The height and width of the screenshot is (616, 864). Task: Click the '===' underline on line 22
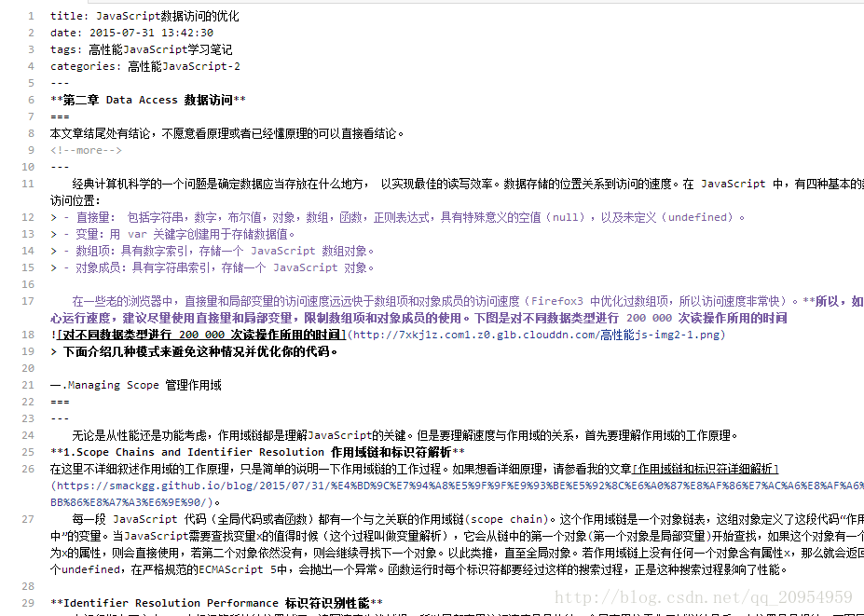(x=60, y=403)
